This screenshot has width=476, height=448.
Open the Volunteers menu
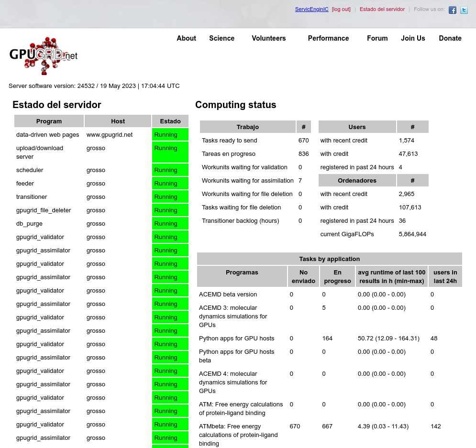click(268, 38)
